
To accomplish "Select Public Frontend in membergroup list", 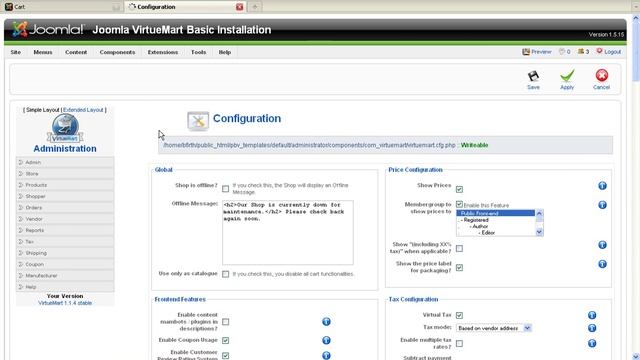I will click(496, 213).
